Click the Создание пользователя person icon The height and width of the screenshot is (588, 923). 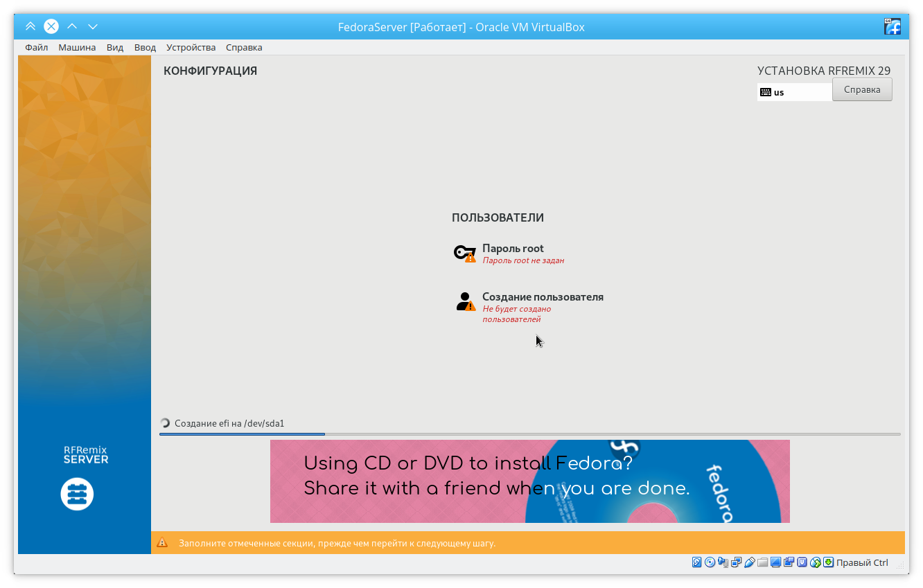click(x=465, y=302)
